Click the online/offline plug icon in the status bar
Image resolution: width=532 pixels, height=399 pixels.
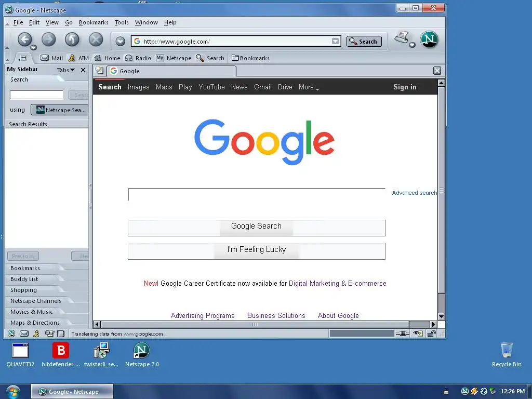(x=403, y=334)
